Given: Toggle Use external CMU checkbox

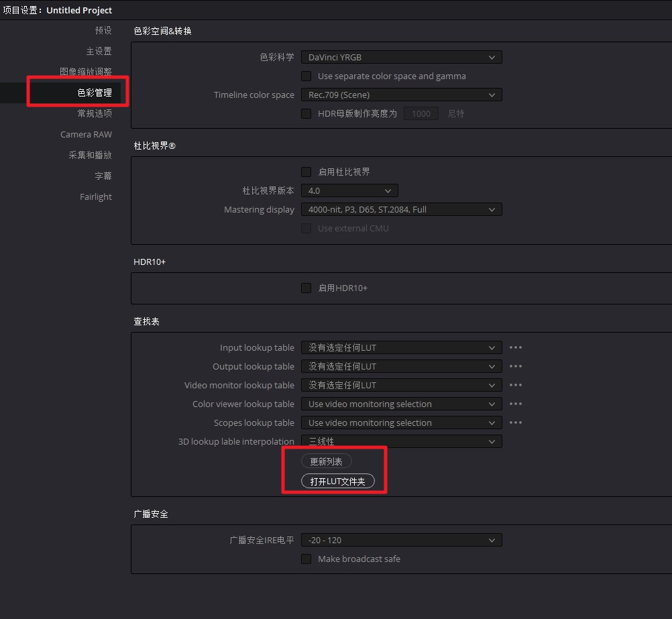Looking at the screenshot, I should pos(306,229).
